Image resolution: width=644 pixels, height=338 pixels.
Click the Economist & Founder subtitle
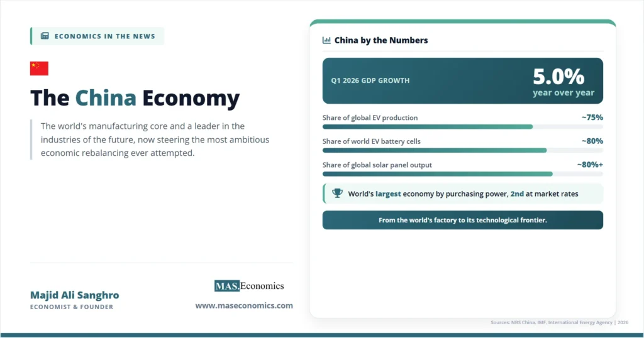click(72, 307)
